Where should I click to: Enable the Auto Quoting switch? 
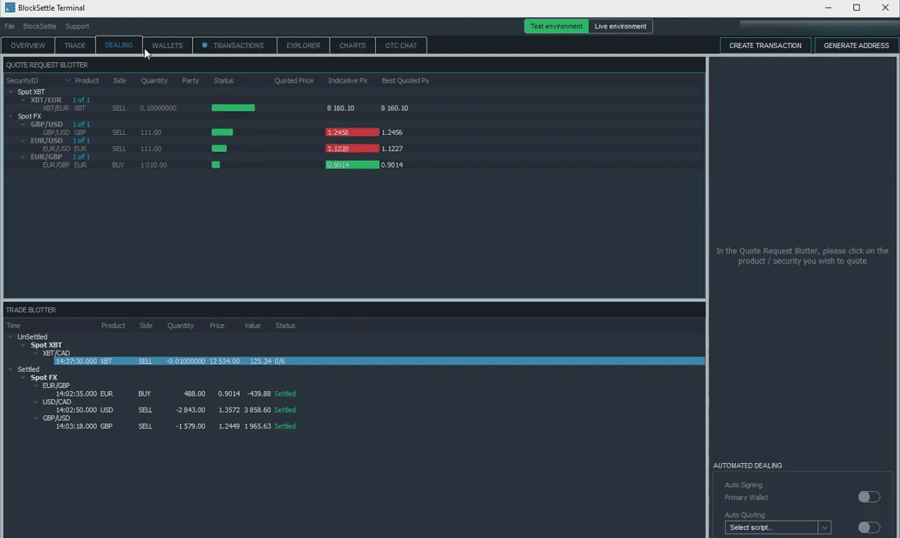pyautogui.click(x=868, y=527)
